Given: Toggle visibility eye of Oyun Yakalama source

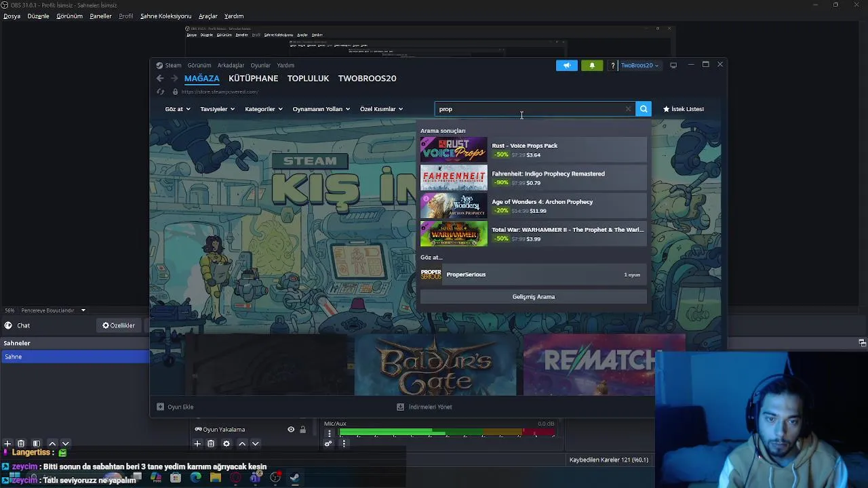Looking at the screenshot, I should click(x=291, y=430).
